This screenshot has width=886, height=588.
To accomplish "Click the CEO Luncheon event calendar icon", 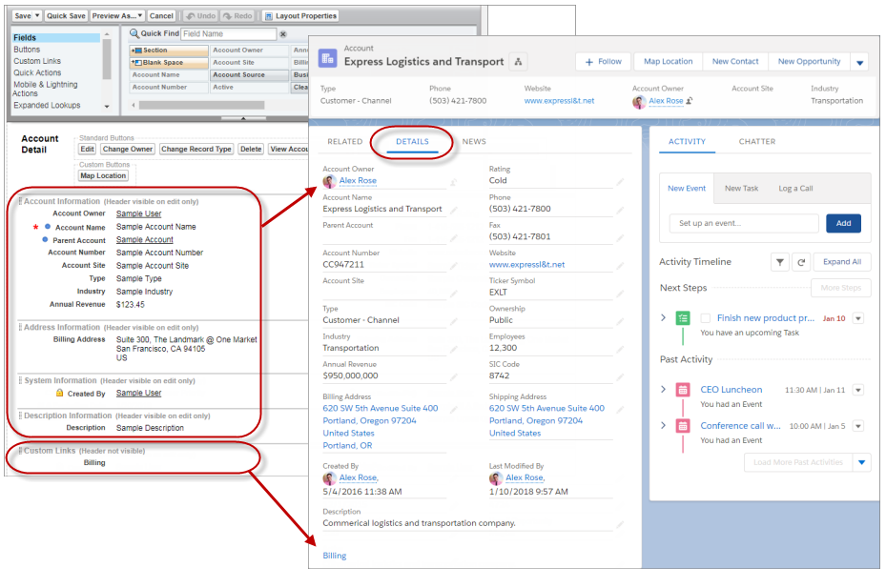I will [683, 390].
